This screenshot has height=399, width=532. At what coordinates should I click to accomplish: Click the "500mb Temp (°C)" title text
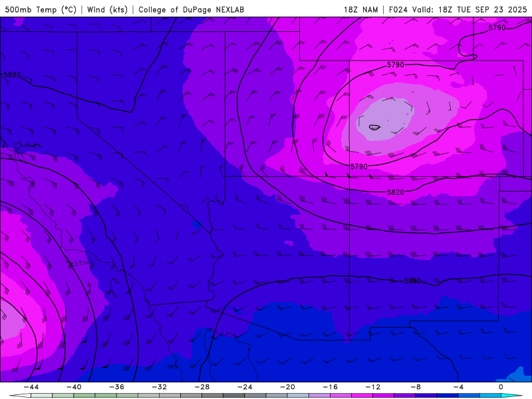[x=41, y=9]
